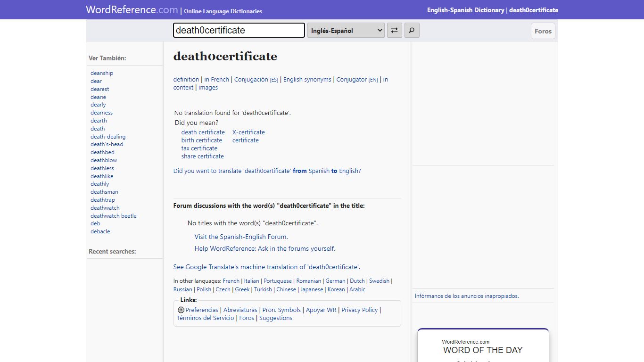Open the Abreviaturas link
Screen dimensions: 644x362
pyautogui.click(x=240, y=310)
